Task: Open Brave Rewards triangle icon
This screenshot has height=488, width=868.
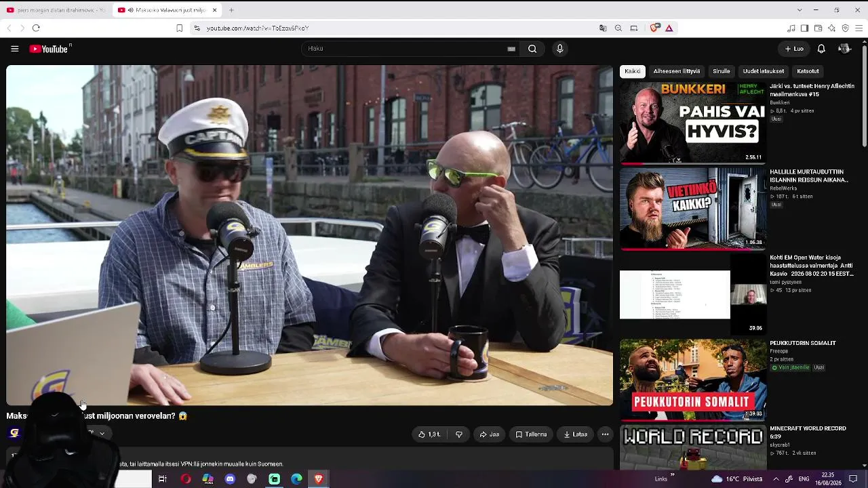Action: tap(669, 28)
